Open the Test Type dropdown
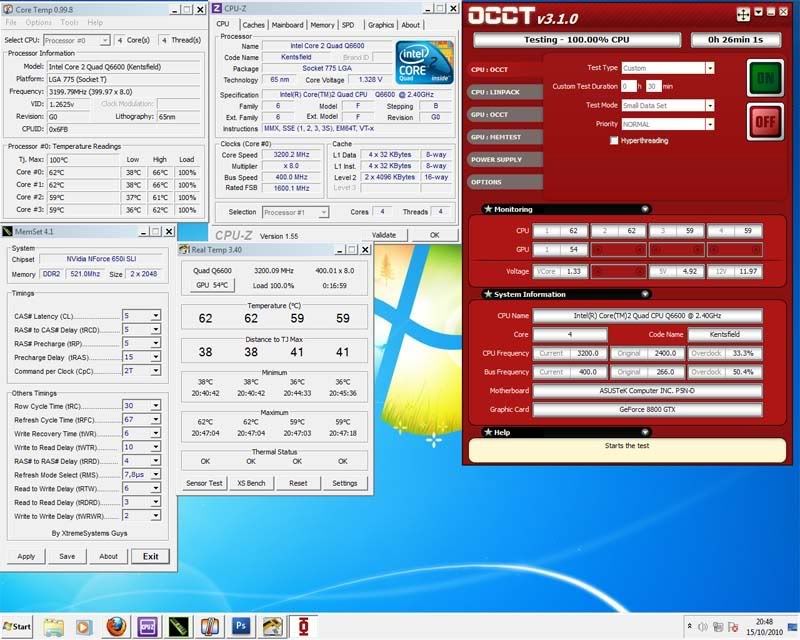This screenshot has width=800, height=640. [709, 68]
